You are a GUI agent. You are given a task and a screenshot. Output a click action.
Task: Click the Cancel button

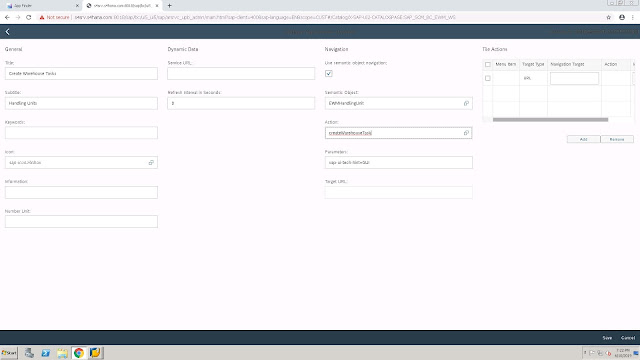(x=628, y=338)
